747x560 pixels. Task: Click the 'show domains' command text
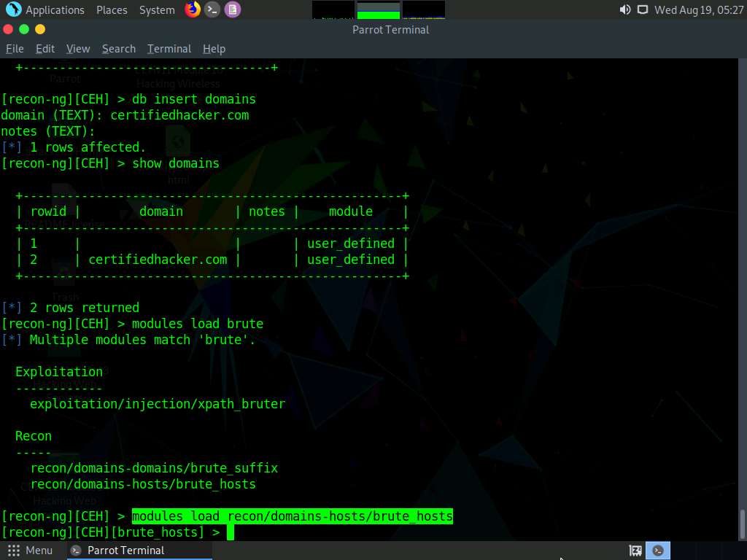176,163
